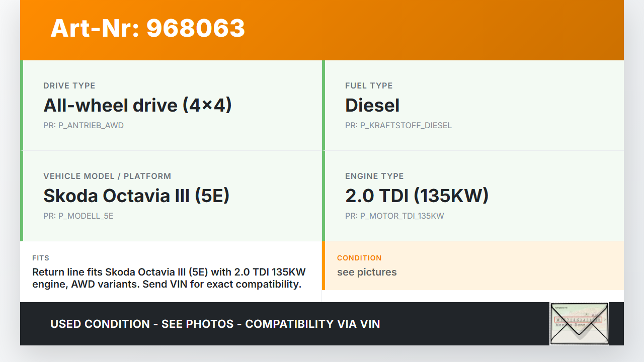This screenshot has height=362, width=644.
Task: Click the orange CONDITION heading
Action: click(359, 258)
